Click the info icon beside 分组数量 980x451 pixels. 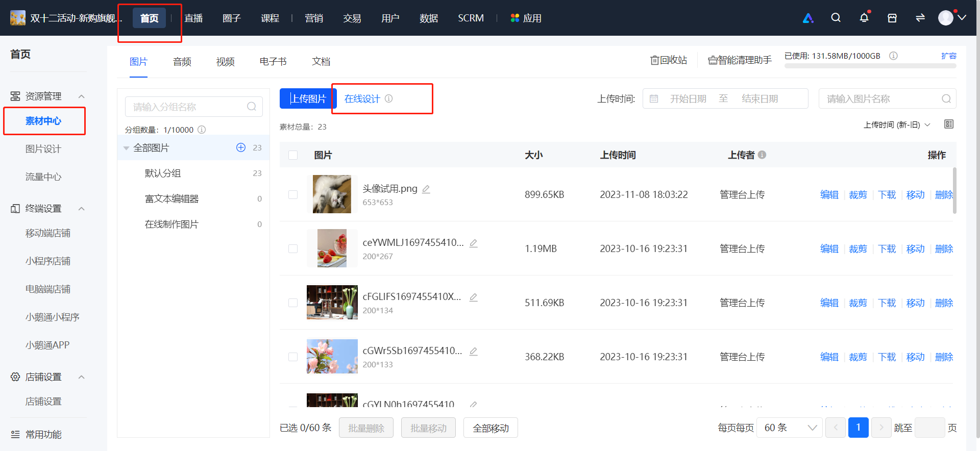[202, 130]
